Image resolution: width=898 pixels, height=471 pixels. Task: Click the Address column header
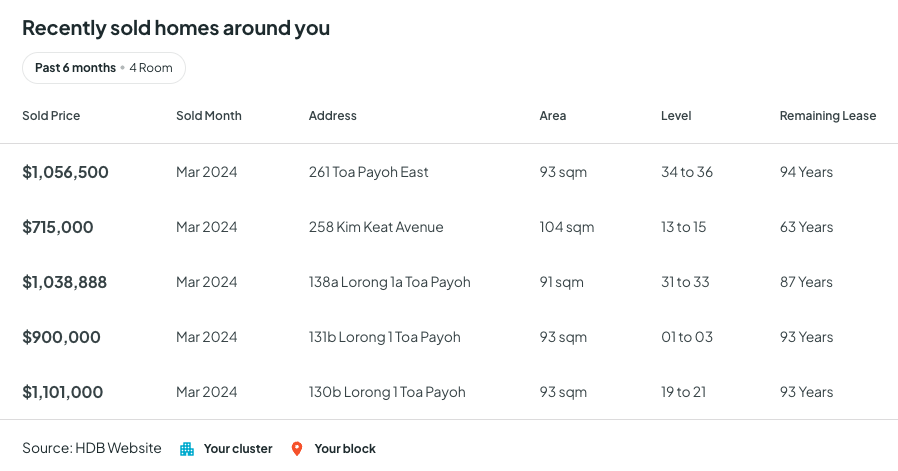[333, 116]
